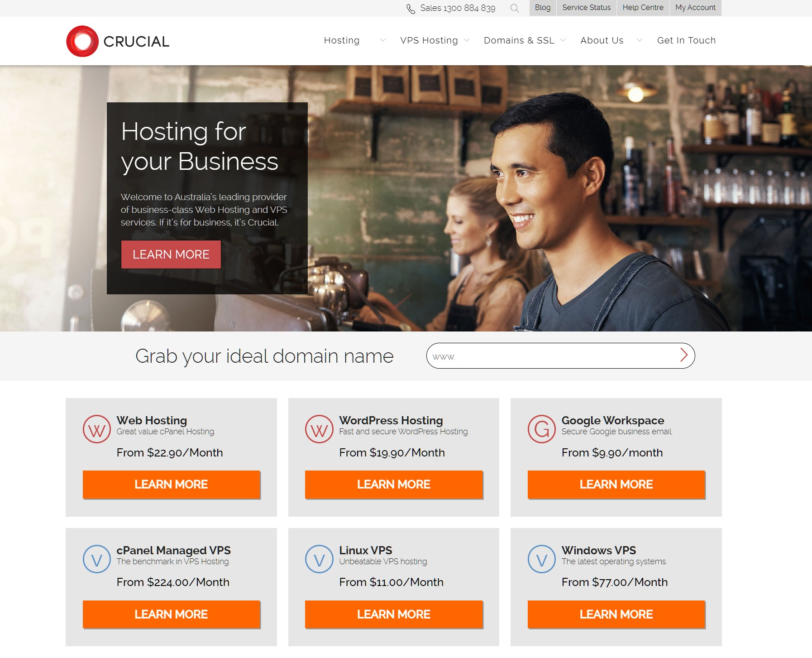The image size is (812, 658).
Task: Expand the About Us dropdown chevron
Action: 640,40
